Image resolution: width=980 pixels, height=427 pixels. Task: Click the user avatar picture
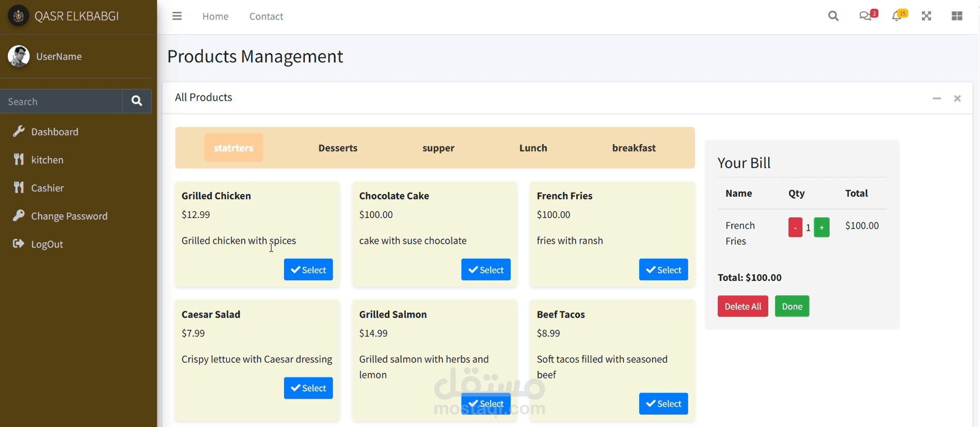tap(19, 56)
